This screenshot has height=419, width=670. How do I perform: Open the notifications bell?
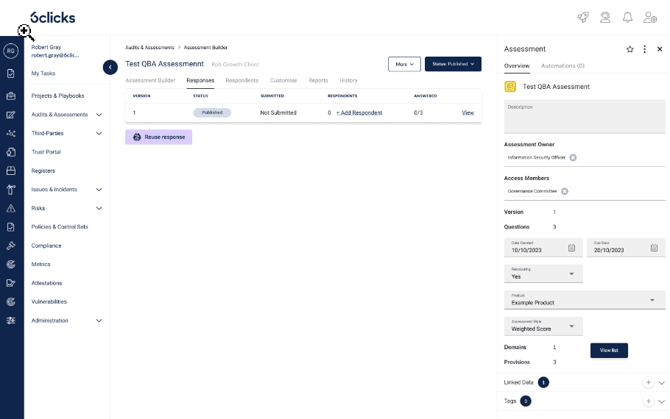point(628,17)
